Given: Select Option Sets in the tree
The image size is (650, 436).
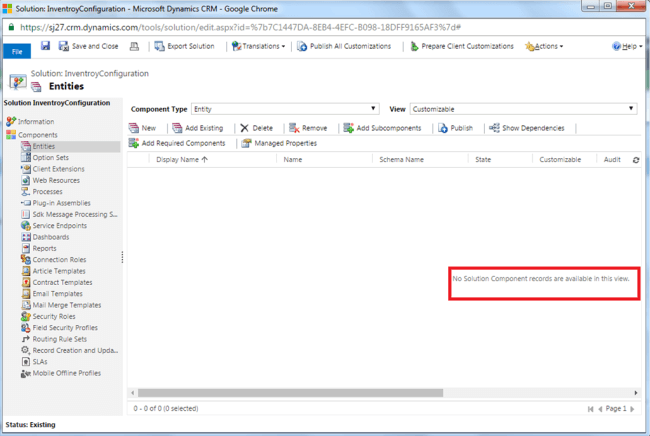Looking at the screenshot, I should point(45,157).
